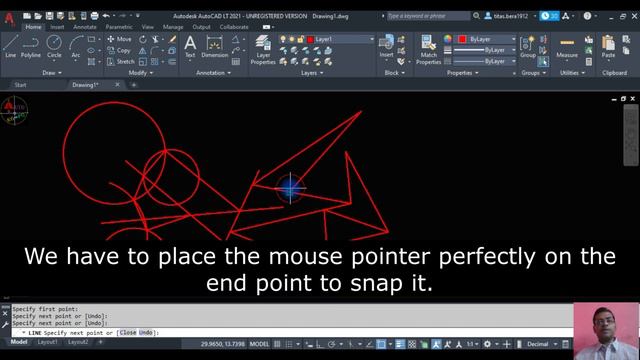Click the Close option in command line

[128, 333]
